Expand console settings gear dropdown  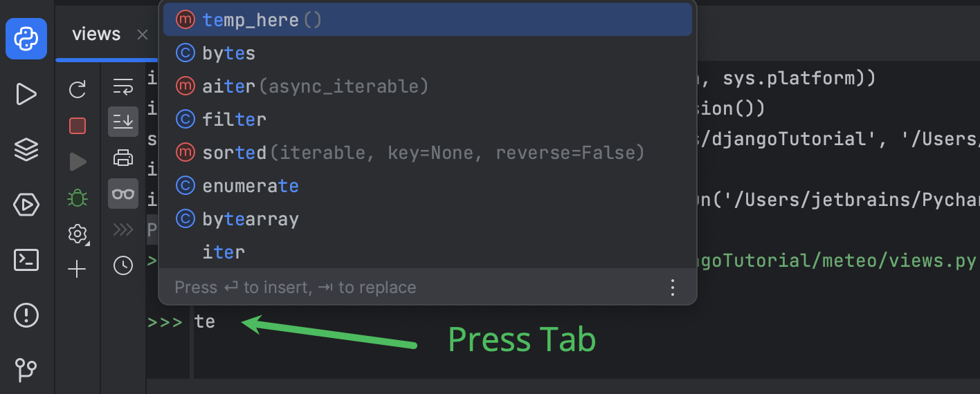pos(78,234)
